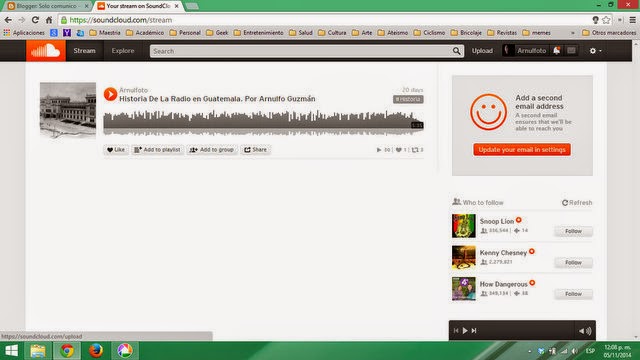
Task: Click the play button in bottom player
Action: click(x=465, y=331)
